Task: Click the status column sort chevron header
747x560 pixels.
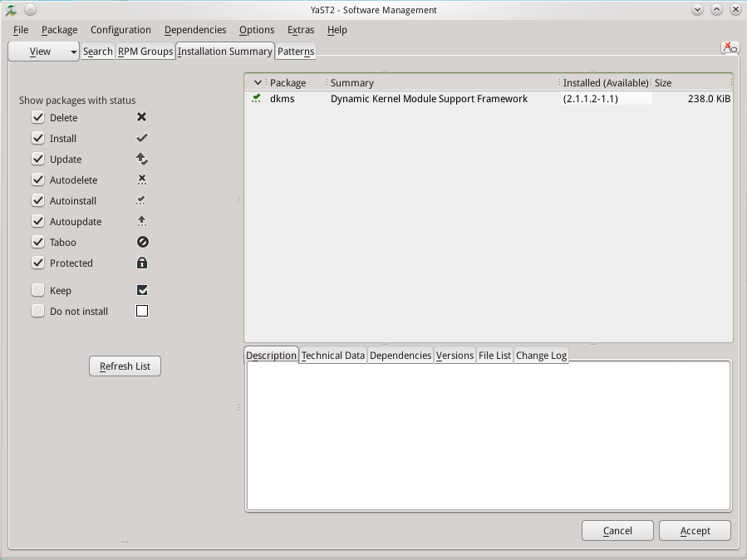Action: [258, 83]
